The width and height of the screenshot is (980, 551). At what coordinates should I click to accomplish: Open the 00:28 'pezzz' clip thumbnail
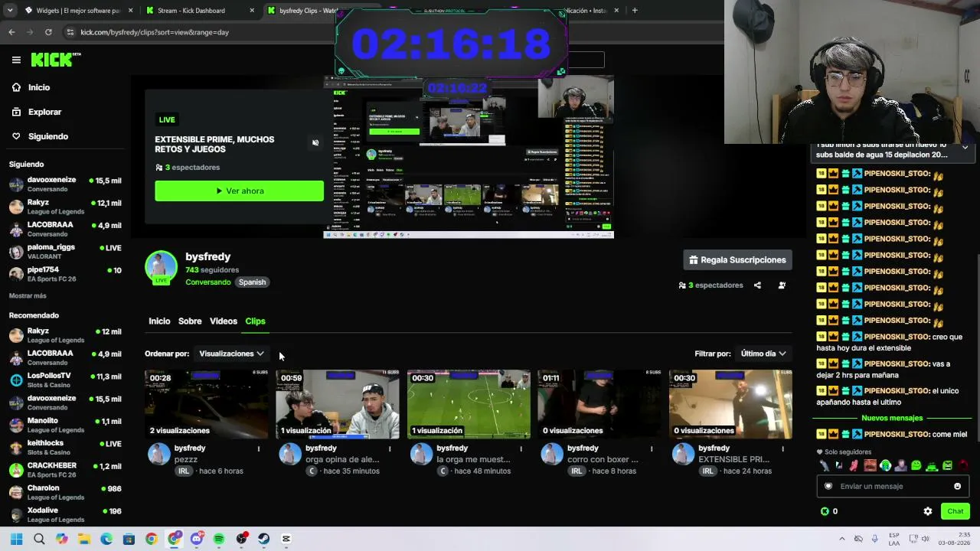click(207, 404)
